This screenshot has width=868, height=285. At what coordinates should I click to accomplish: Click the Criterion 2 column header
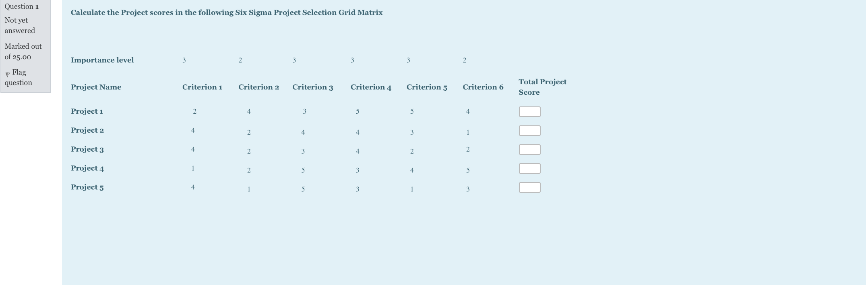(258, 87)
